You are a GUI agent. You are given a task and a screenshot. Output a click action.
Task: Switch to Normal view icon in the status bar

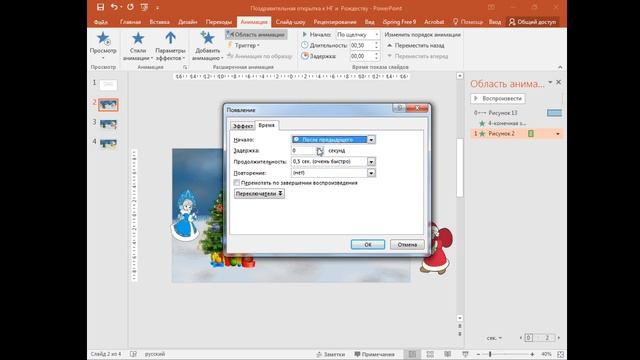click(x=412, y=354)
